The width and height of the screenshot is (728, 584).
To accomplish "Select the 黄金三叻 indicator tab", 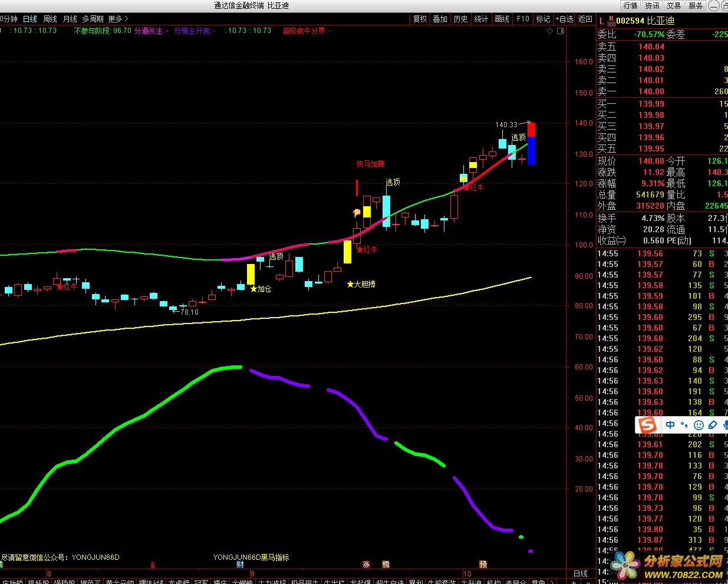I will point(120,582).
